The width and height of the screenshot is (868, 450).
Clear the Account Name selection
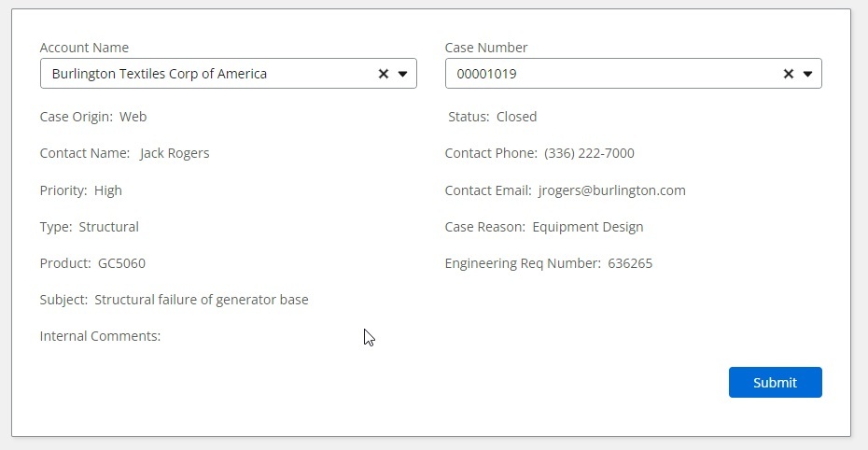tap(383, 74)
